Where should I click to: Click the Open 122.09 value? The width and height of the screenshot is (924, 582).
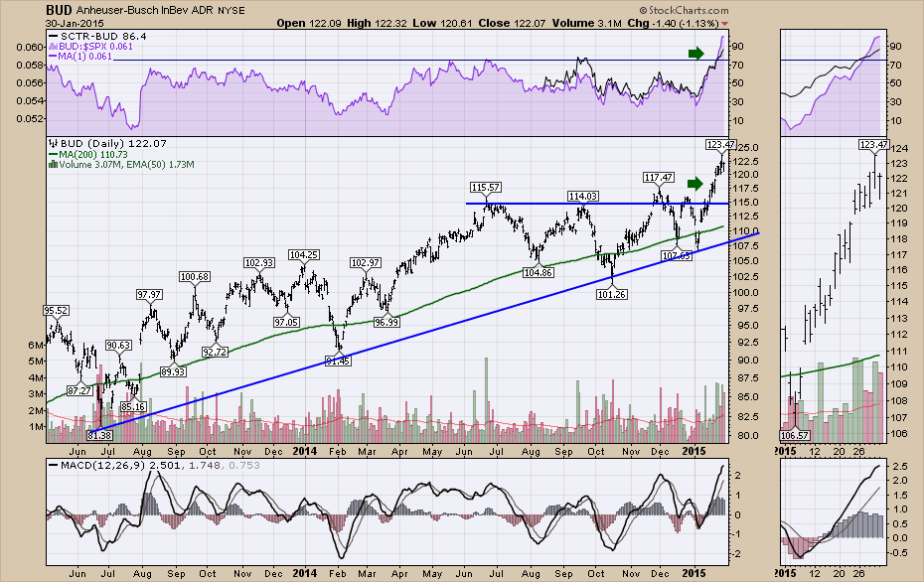(x=309, y=24)
